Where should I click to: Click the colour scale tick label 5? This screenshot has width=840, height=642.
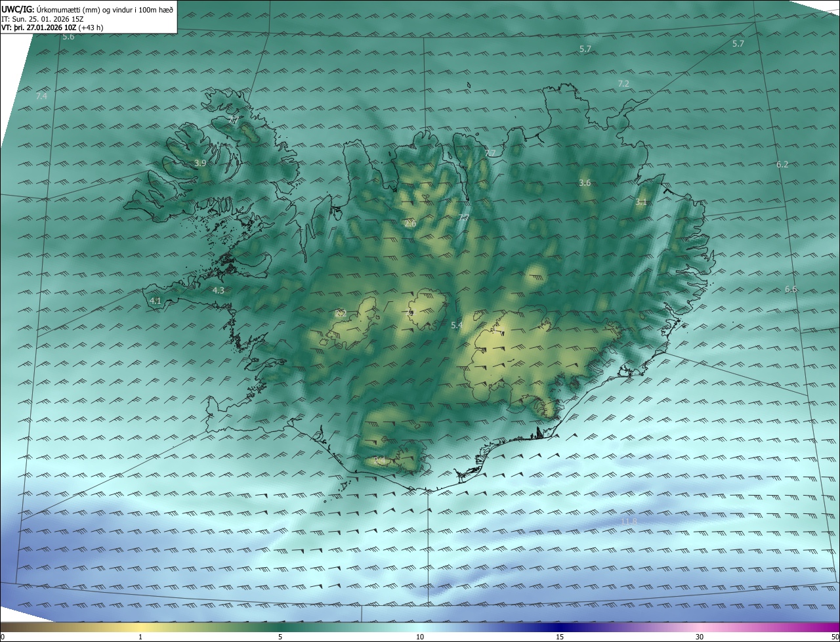tap(280, 637)
